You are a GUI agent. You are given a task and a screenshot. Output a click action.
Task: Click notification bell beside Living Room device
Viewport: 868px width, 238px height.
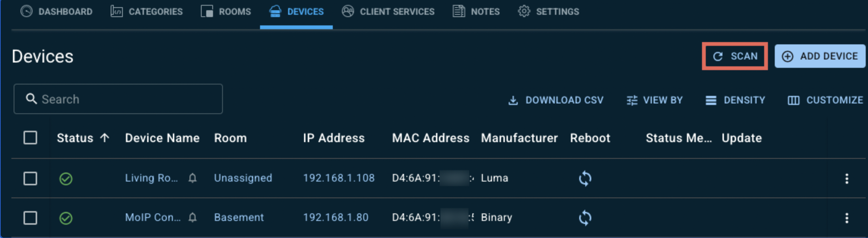click(193, 178)
